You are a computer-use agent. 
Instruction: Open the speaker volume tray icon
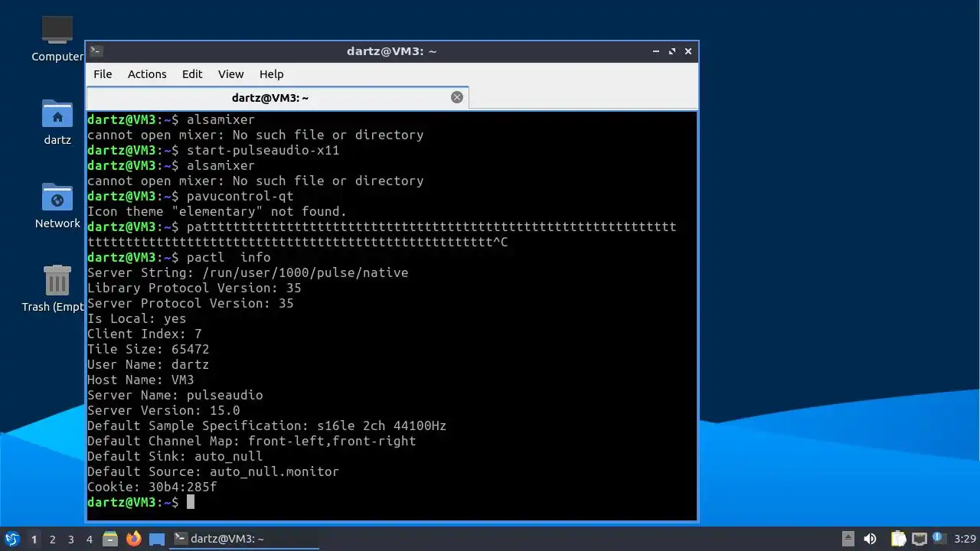(x=870, y=539)
